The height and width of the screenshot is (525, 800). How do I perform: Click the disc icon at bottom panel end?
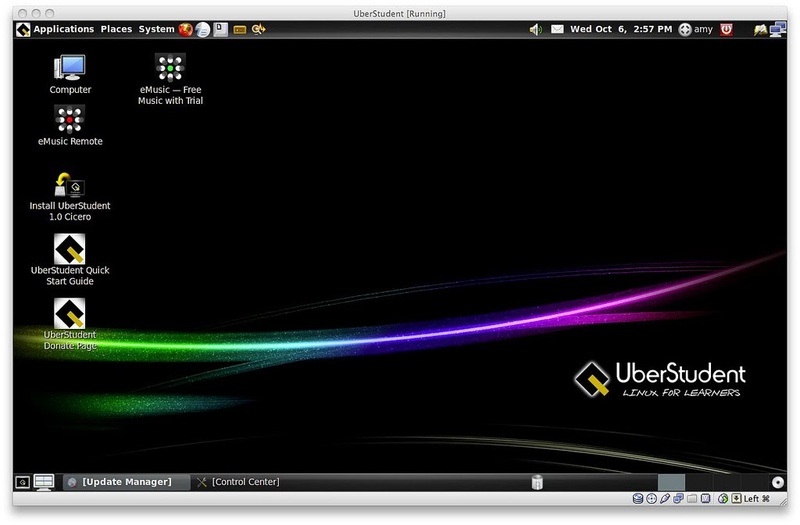click(778, 482)
